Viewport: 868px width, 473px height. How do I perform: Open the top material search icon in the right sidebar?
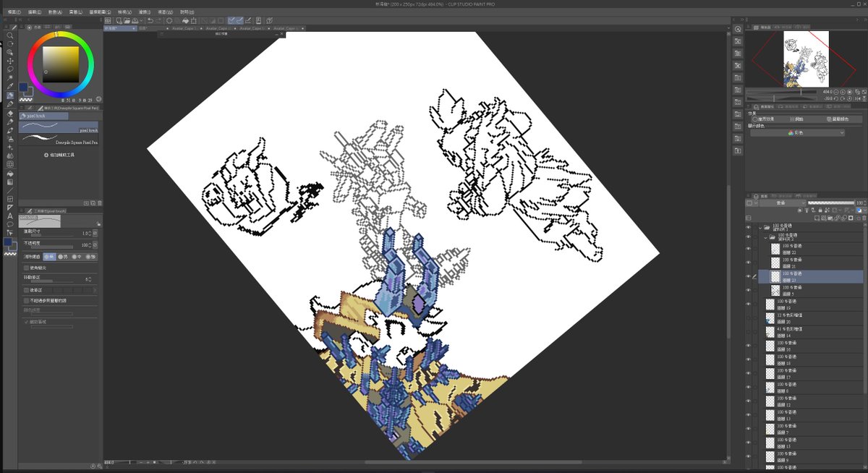[x=738, y=29]
